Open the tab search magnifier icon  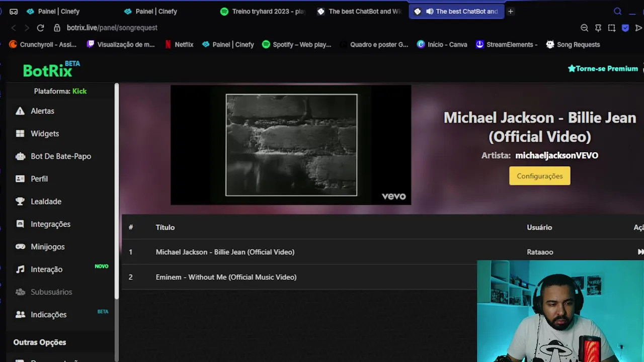pos(618,11)
